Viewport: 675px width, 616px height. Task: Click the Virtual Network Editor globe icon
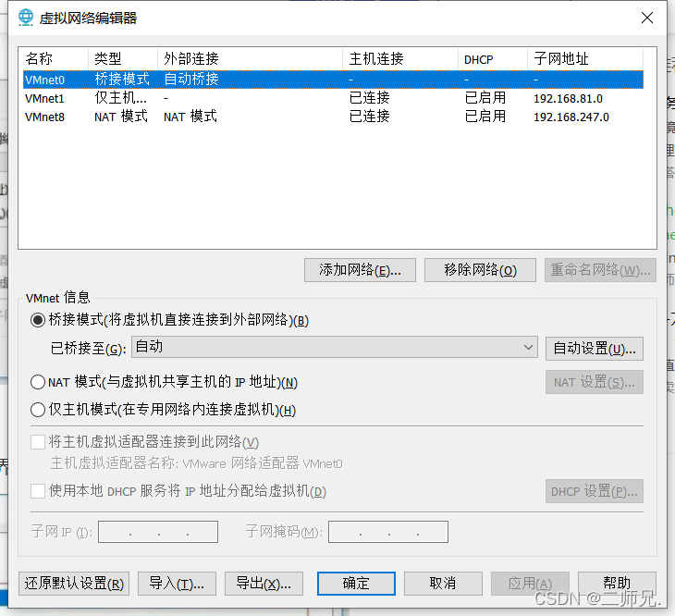[x=26, y=18]
